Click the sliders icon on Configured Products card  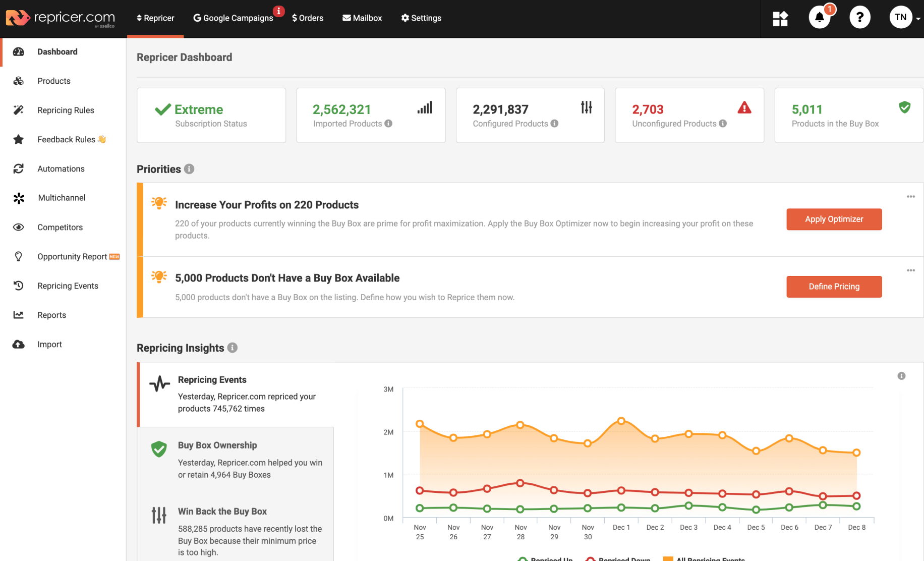[587, 107]
